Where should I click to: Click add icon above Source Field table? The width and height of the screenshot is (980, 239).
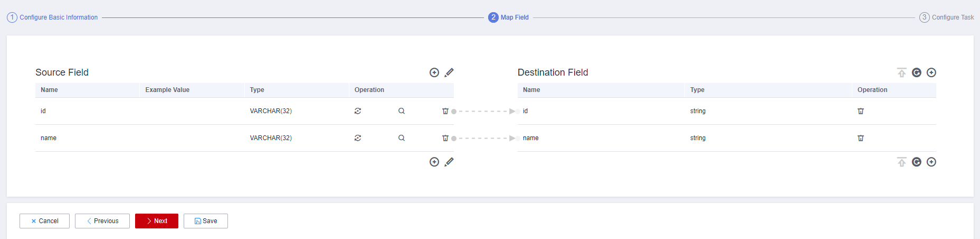click(x=434, y=72)
